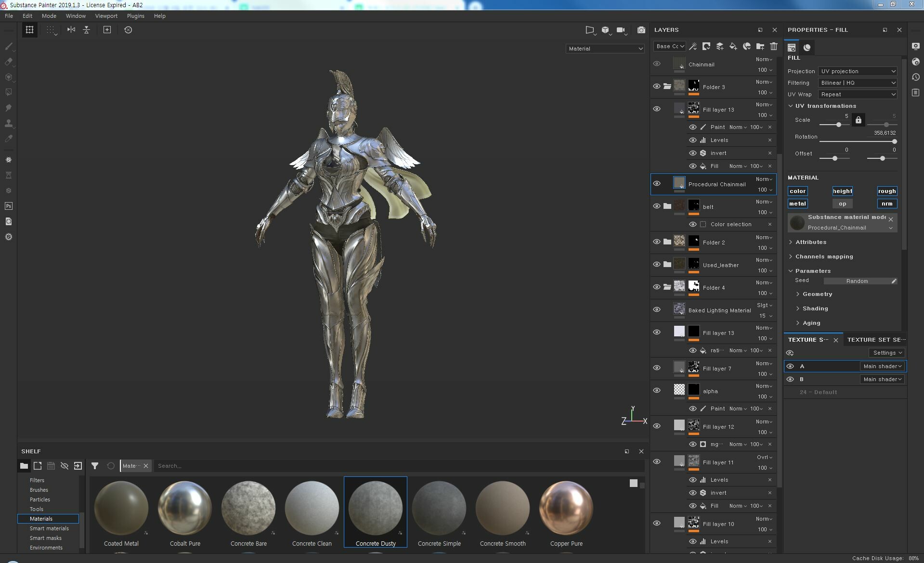
Task: Lock the UV scale ratio
Action: click(x=858, y=120)
